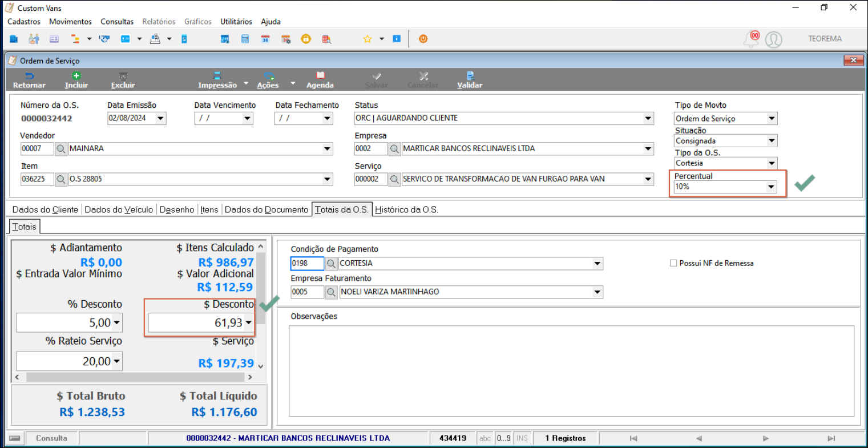Expand the Tipo de Movto dropdown
Image resolution: width=868 pixels, height=448 pixels.
click(772, 119)
